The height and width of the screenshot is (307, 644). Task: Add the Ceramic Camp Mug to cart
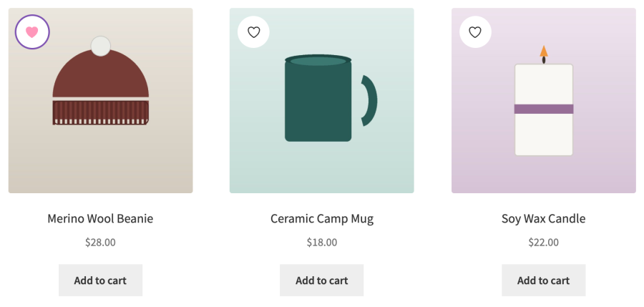(321, 281)
